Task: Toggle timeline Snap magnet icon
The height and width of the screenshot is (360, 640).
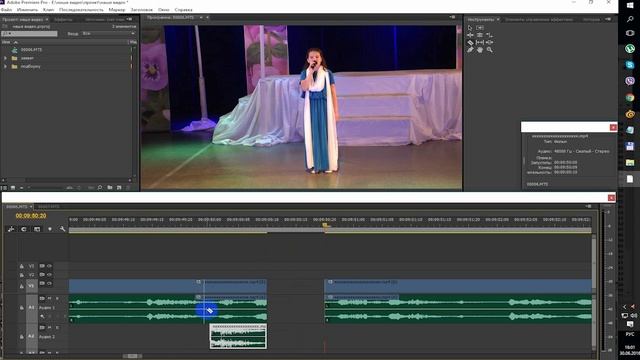Action: tap(24, 229)
